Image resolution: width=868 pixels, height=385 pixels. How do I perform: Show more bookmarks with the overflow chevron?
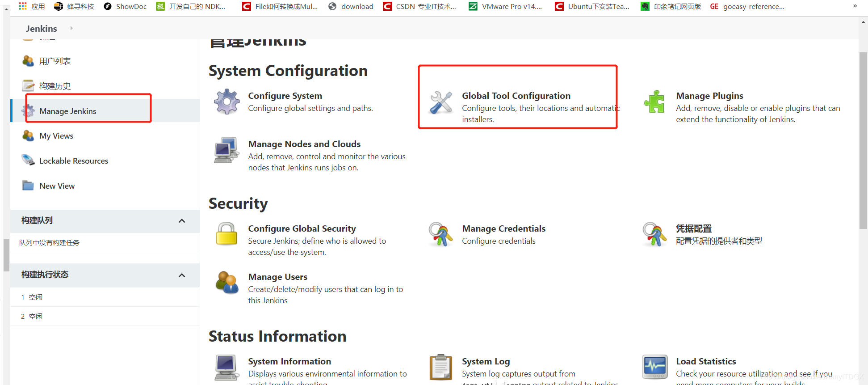(855, 6)
